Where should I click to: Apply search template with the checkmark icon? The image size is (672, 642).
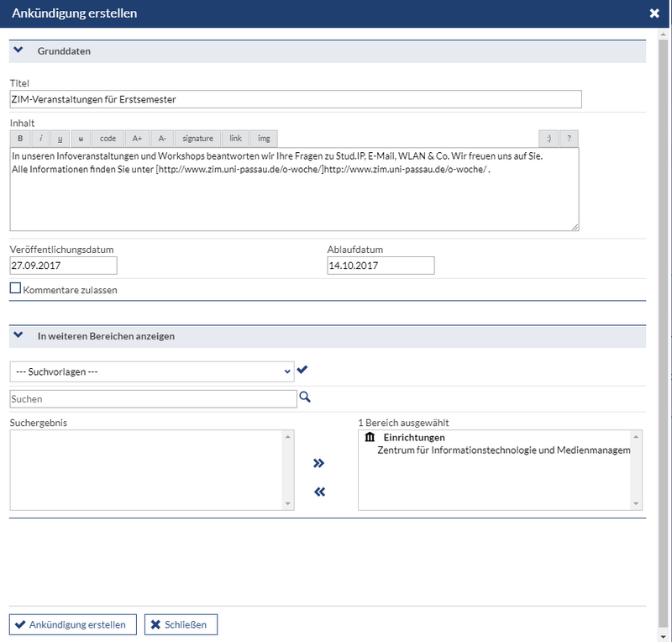302,369
